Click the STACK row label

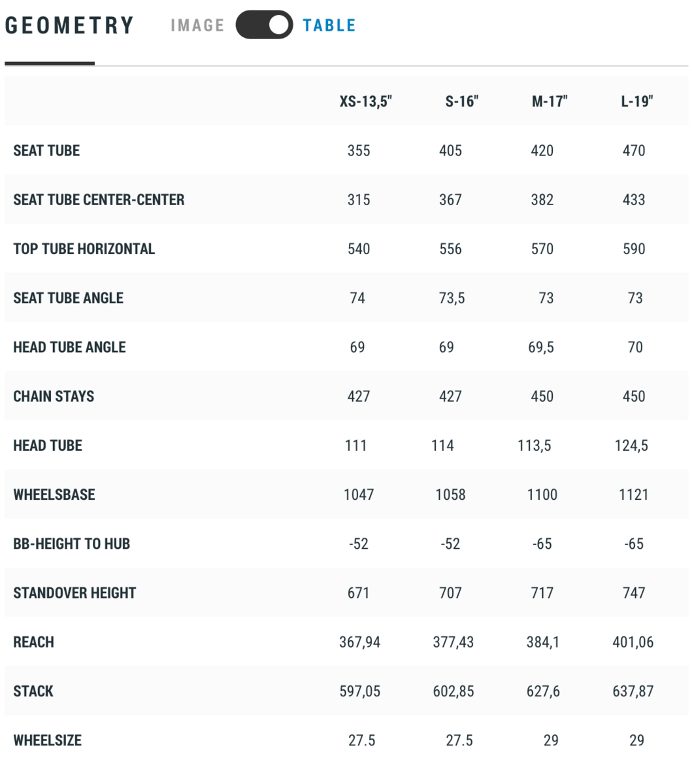(33, 691)
